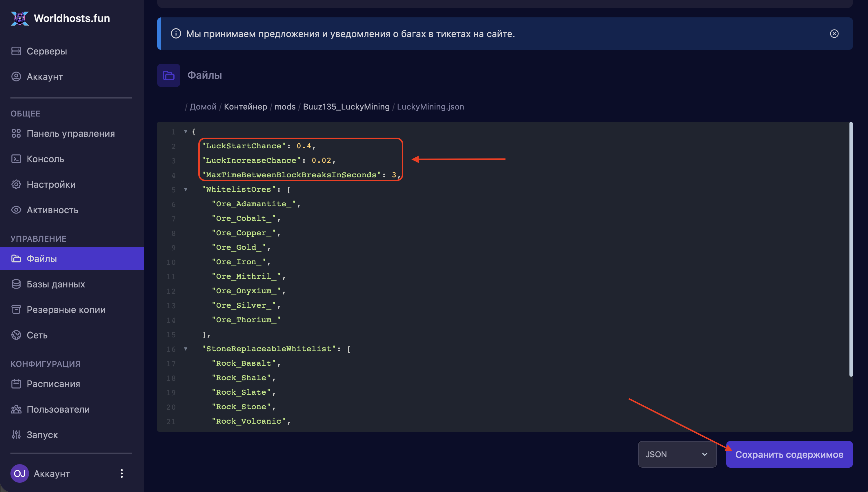Collapse the root object fold arrow on line 1

click(186, 132)
